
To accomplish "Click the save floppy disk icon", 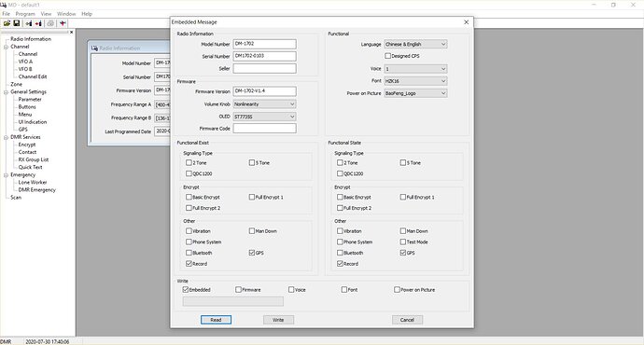I will click(x=17, y=23).
